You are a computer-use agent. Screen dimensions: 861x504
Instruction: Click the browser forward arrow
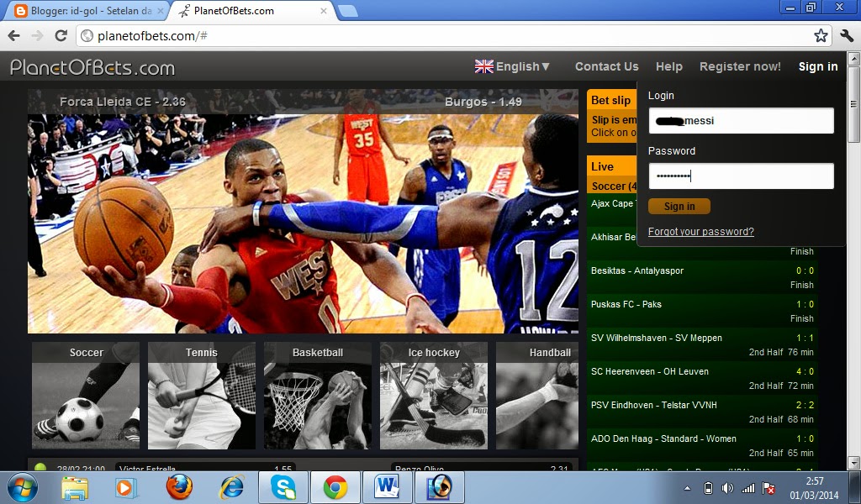[x=37, y=35]
